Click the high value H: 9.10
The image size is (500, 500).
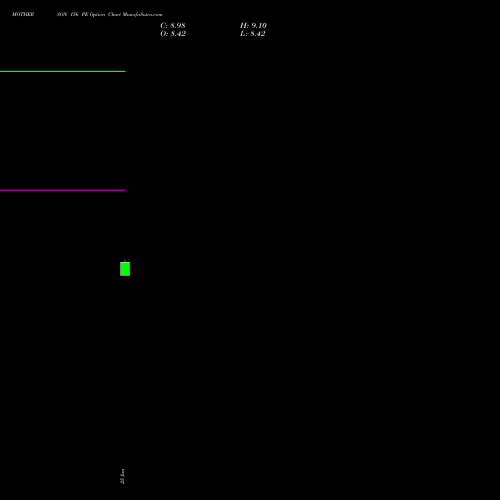pos(253,26)
